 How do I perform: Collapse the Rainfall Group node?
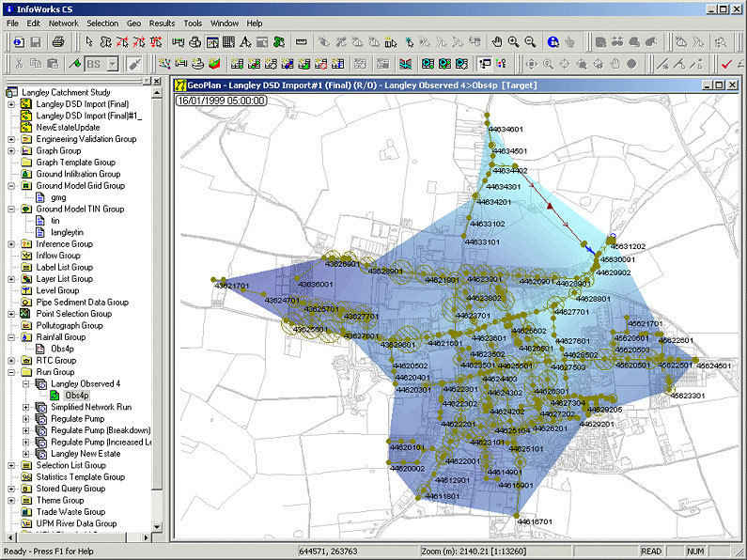[11, 337]
